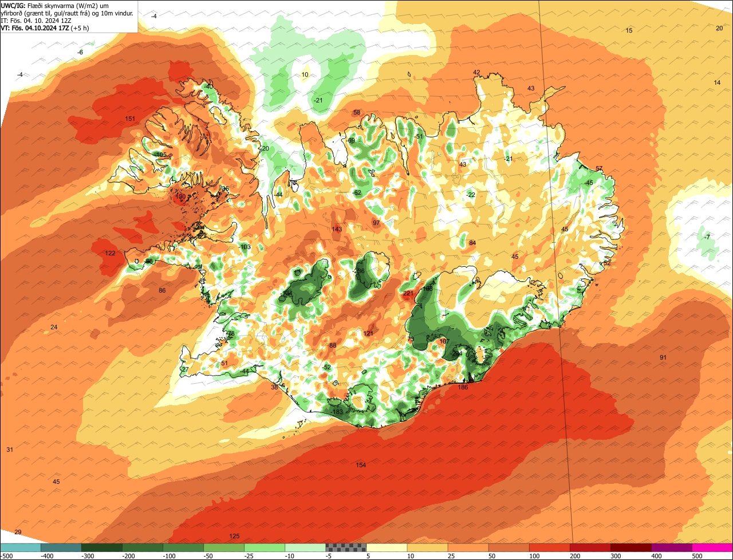Click the -500 legend label
733x560 pixels.
pyautogui.click(x=6, y=556)
